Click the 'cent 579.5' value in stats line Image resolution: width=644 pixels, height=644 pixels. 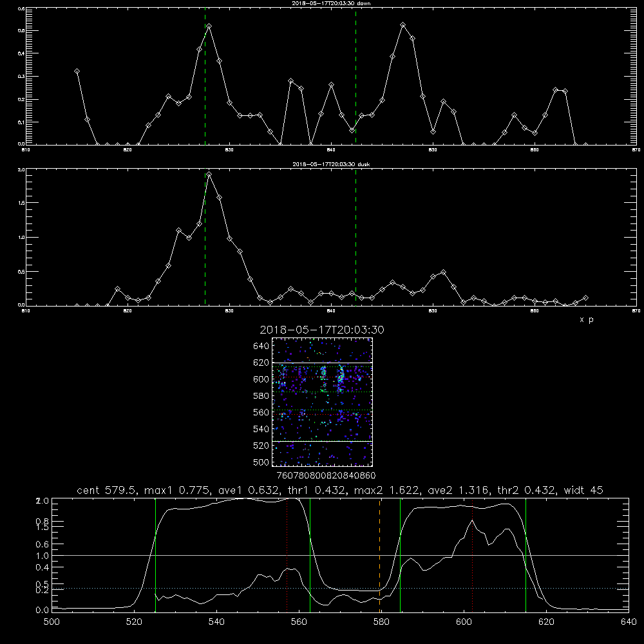point(107,490)
